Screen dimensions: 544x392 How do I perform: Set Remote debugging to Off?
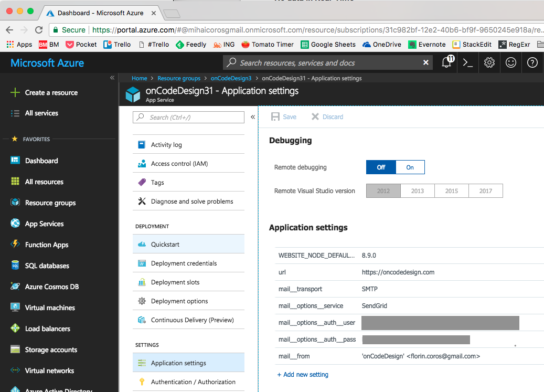[381, 167]
